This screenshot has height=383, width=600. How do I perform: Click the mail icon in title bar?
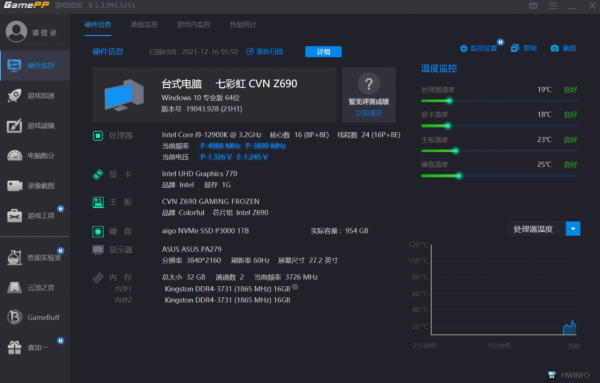[x=533, y=5]
